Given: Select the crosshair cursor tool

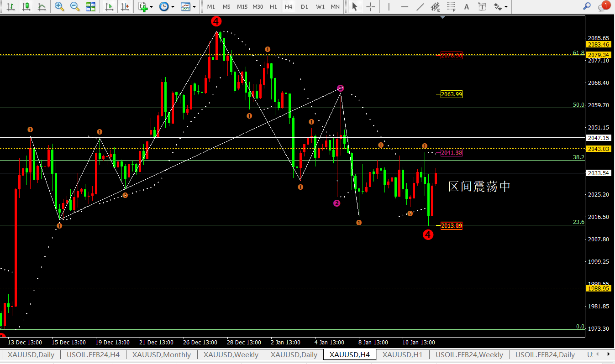Looking at the screenshot, I should 371,6.
